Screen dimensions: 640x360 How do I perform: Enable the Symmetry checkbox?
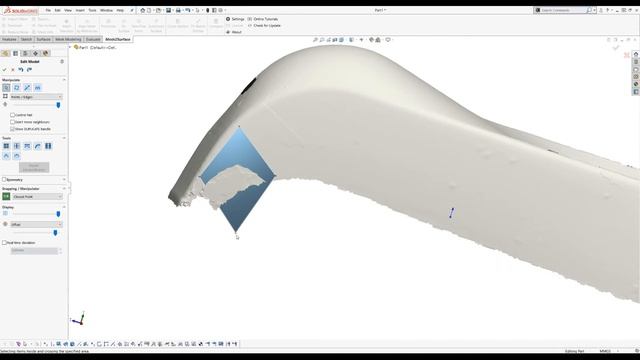(4, 180)
